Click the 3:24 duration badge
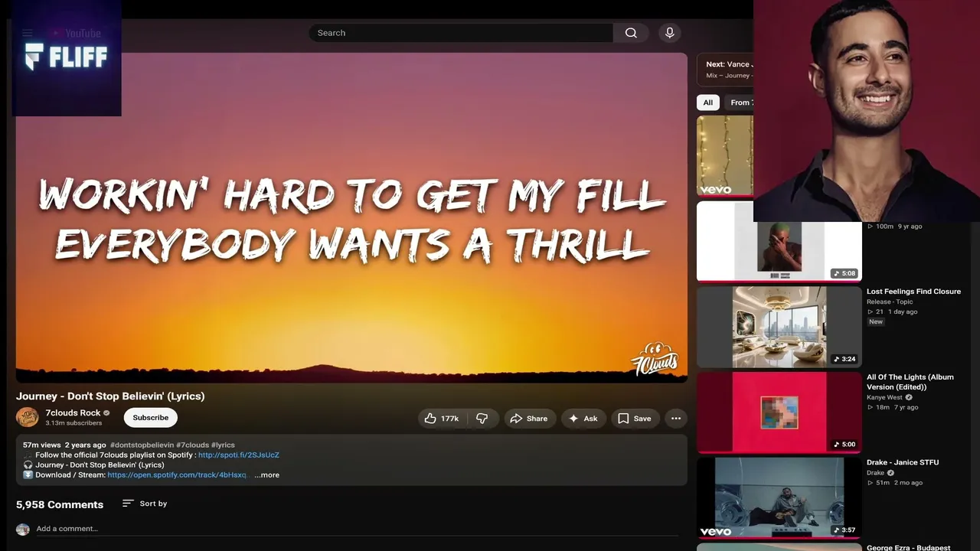 click(x=844, y=359)
